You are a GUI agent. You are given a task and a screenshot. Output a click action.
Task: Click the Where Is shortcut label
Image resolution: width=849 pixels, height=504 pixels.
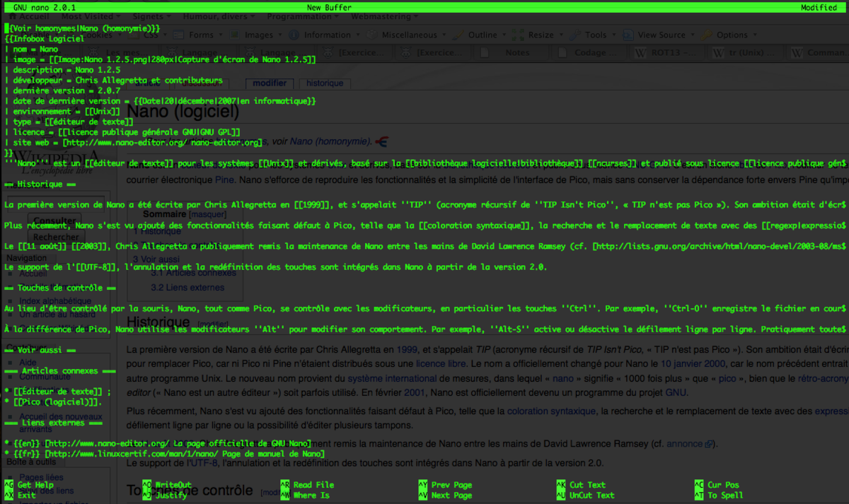[x=312, y=496]
